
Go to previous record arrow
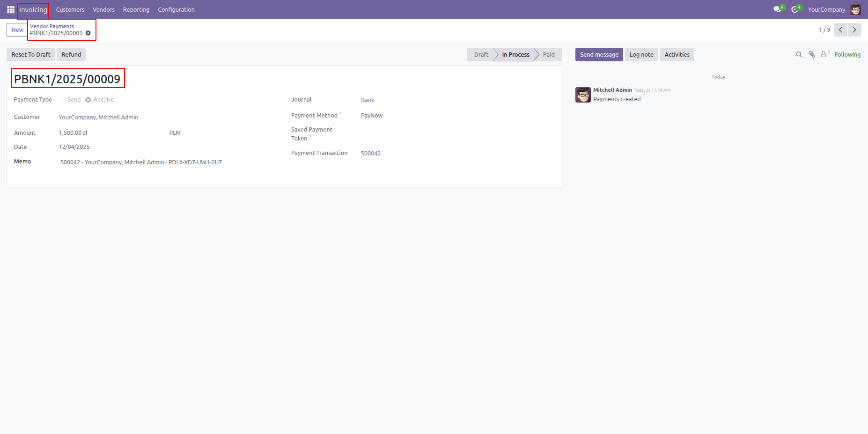841,30
